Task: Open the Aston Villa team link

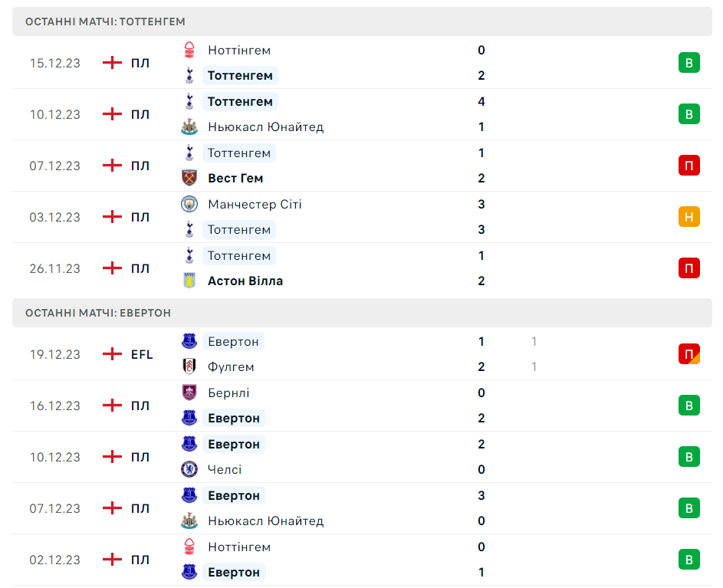Action: coord(245,281)
